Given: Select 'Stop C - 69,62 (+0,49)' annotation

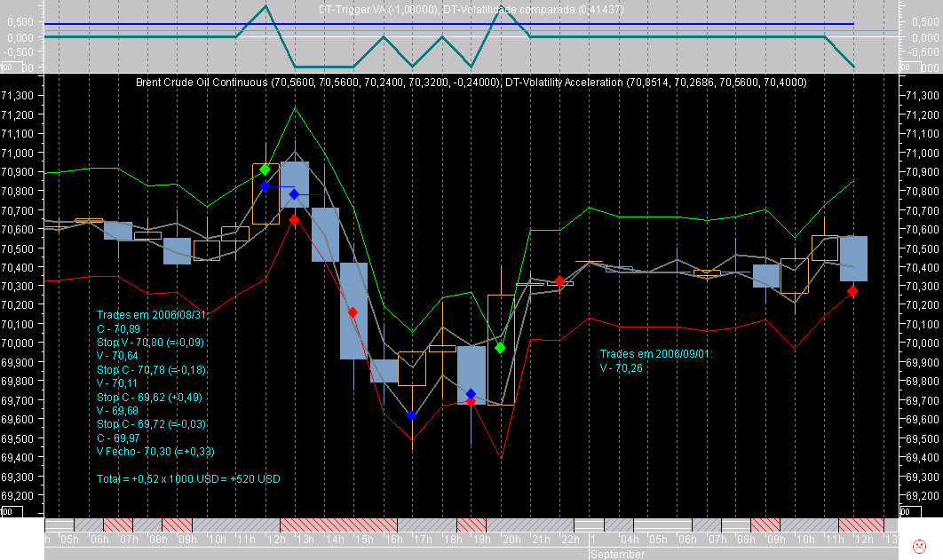Looking at the screenshot, I should 149,398.
